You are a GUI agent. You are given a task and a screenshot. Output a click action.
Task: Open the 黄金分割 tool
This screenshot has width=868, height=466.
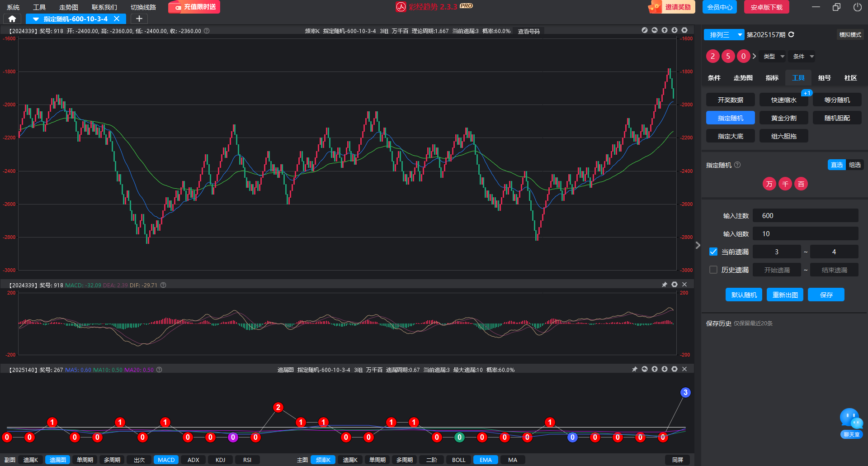(784, 118)
